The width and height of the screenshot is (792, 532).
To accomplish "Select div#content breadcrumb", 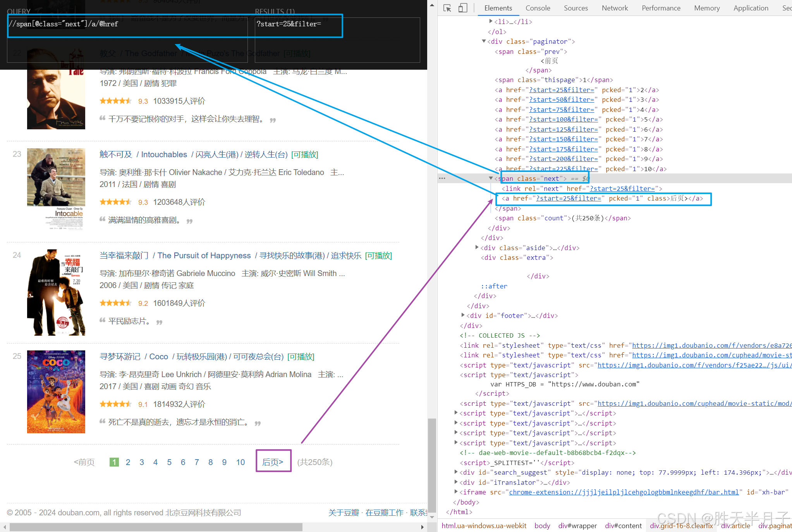I will click(x=624, y=525).
